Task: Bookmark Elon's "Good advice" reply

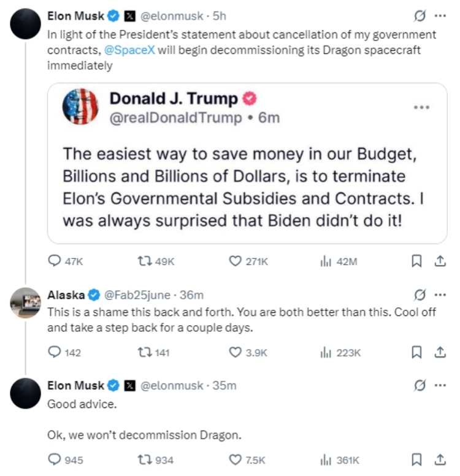Action: coord(416,459)
